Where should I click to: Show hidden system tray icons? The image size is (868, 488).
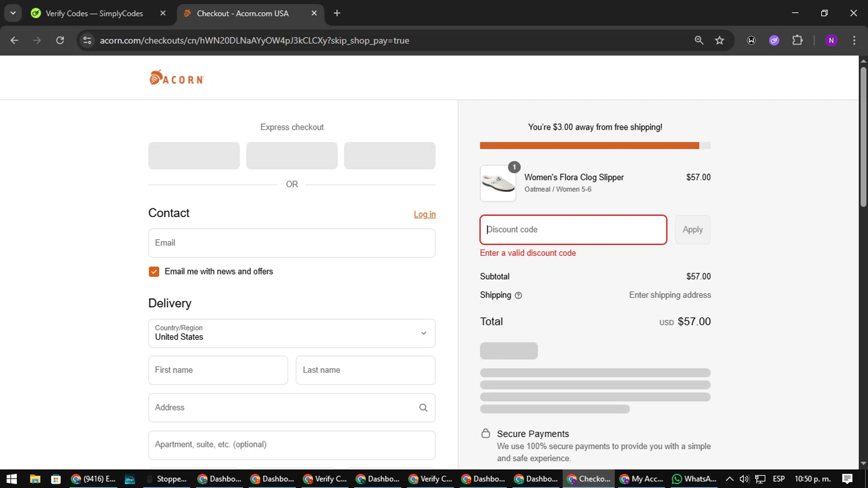(729, 479)
